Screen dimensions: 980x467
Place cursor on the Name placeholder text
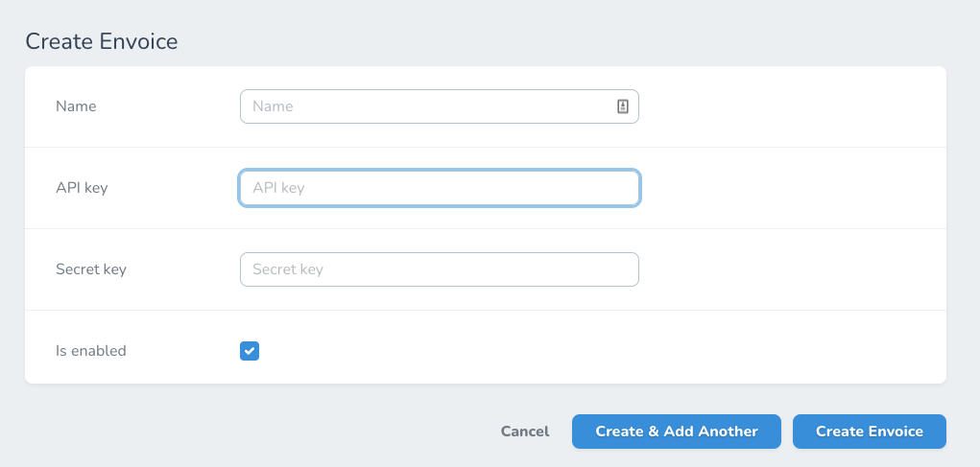[x=273, y=106]
